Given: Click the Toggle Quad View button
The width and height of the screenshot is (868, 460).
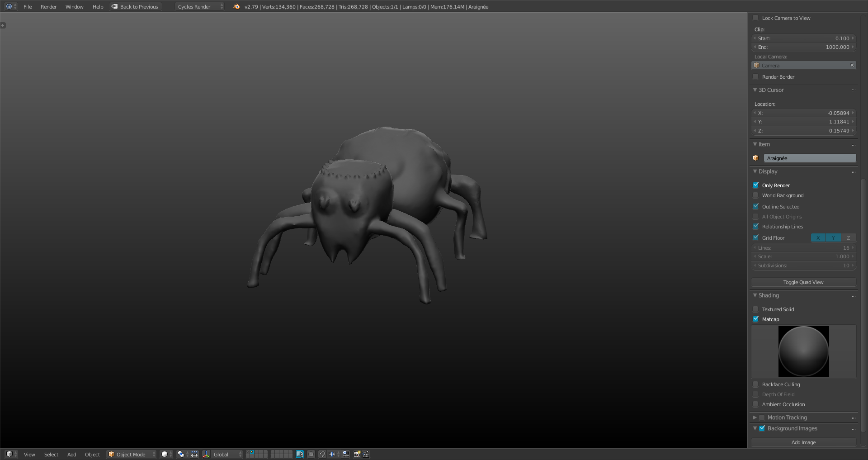Looking at the screenshot, I should pos(803,282).
